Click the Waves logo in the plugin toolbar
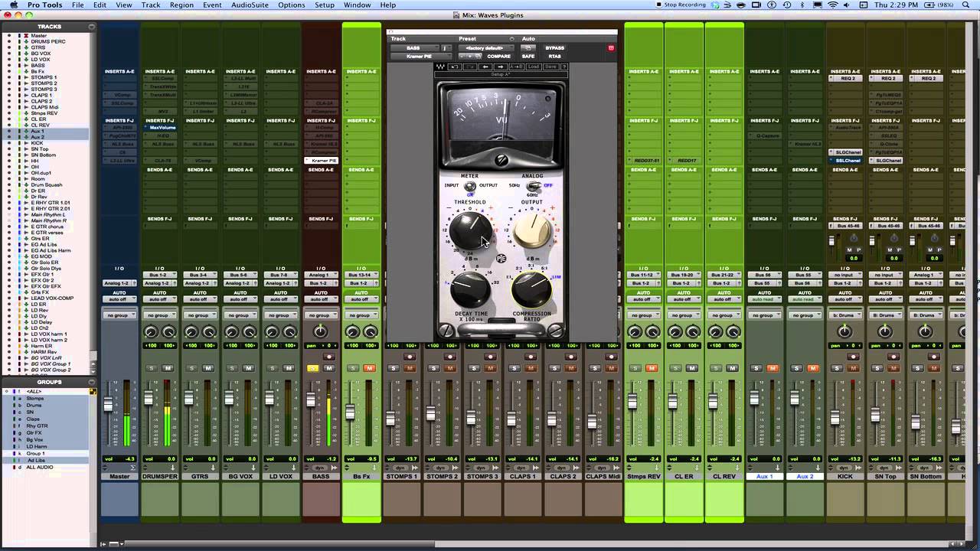The width and height of the screenshot is (980, 551). [441, 67]
